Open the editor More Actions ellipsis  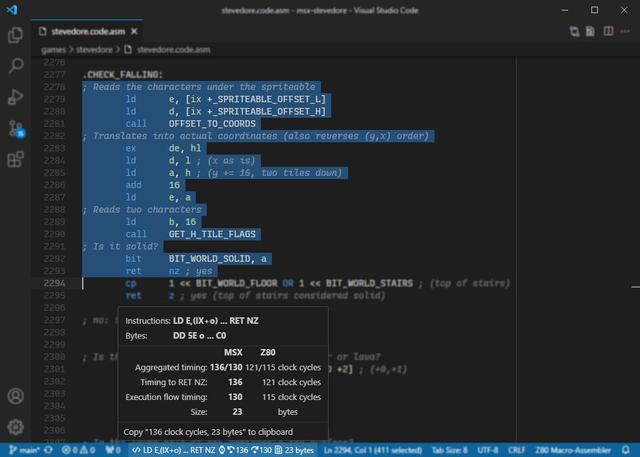626,31
